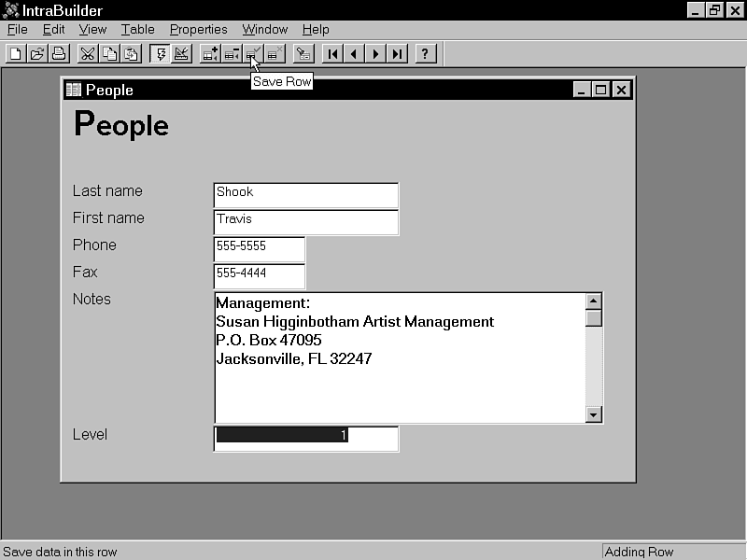Delete the current row
Image resolution: width=747 pixels, height=560 pixels.
(x=231, y=53)
